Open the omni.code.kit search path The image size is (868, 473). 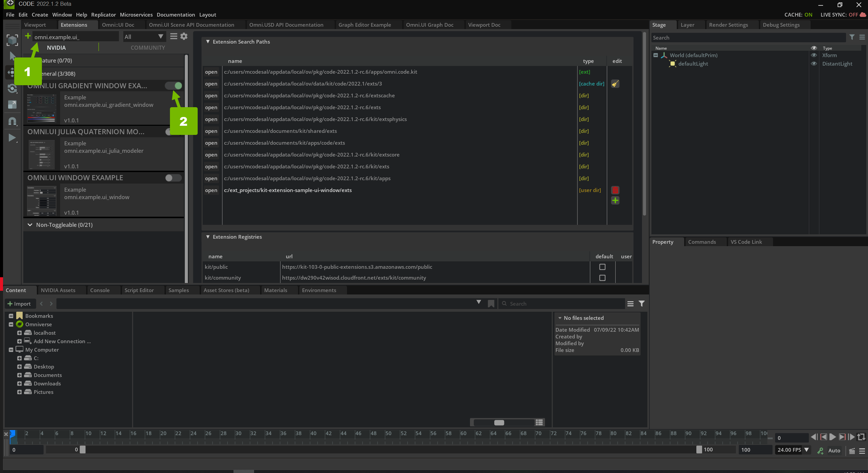tap(211, 72)
